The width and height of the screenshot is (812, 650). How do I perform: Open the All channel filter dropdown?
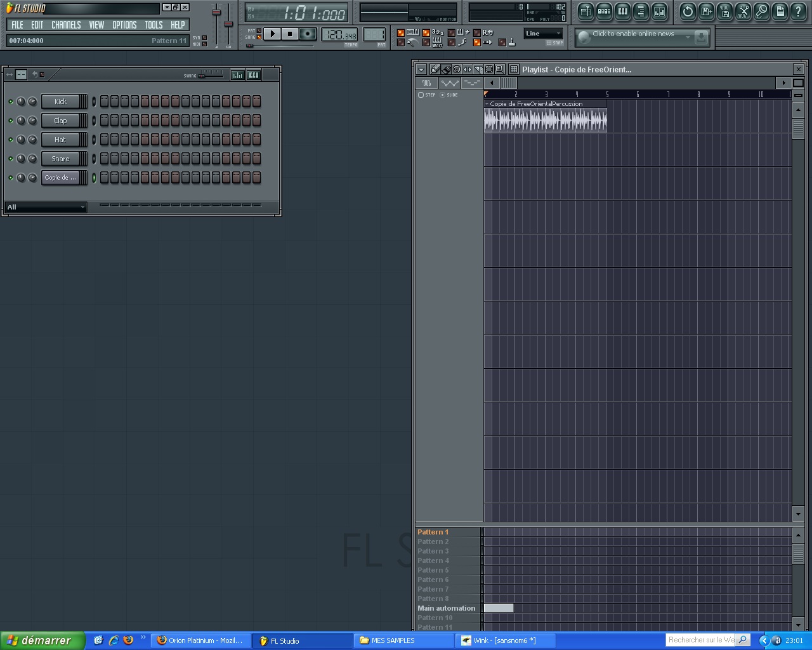(x=46, y=208)
